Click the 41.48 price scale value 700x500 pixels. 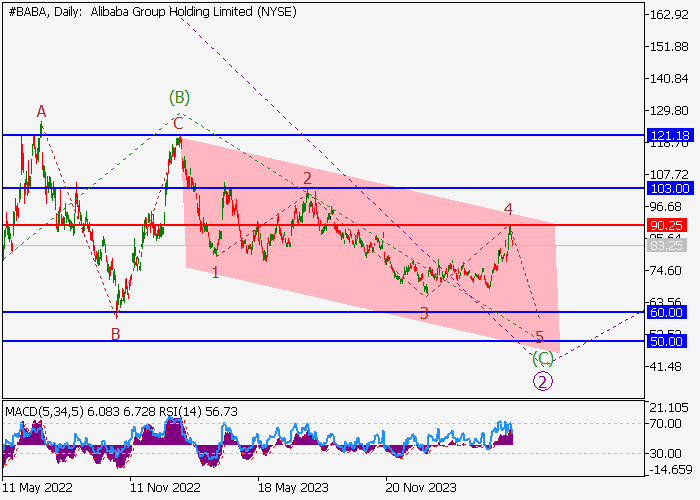pyautogui.click(x=666, y=367)
